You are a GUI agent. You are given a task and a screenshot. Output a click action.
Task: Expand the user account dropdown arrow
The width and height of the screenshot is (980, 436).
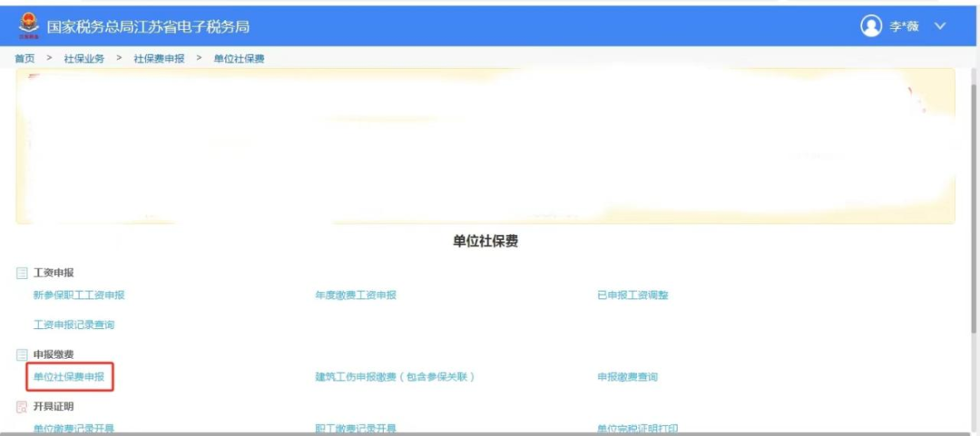click(x=941, y=26)
